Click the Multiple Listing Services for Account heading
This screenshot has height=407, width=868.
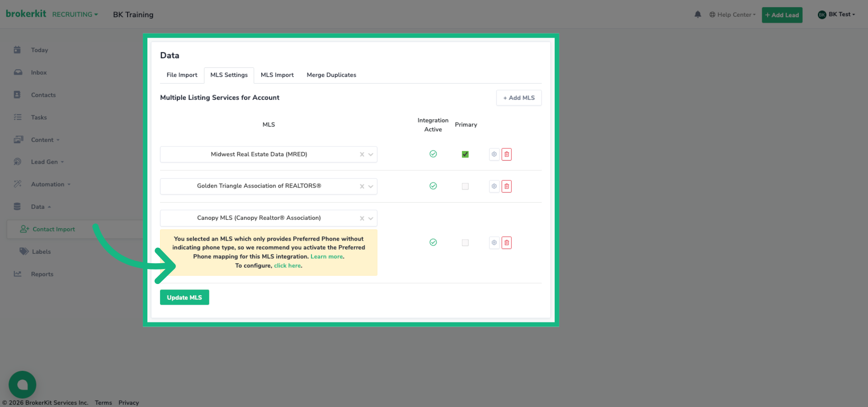220,98
